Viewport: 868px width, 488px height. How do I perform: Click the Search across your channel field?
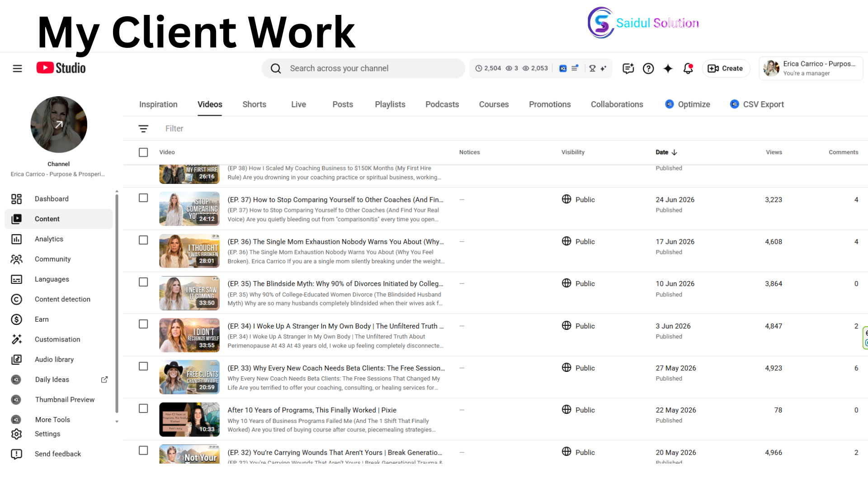363,69
